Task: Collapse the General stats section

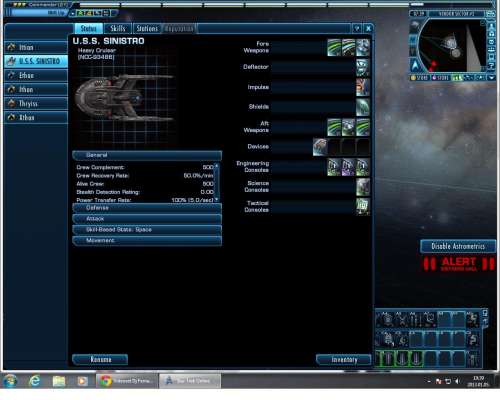Action: 147,156
